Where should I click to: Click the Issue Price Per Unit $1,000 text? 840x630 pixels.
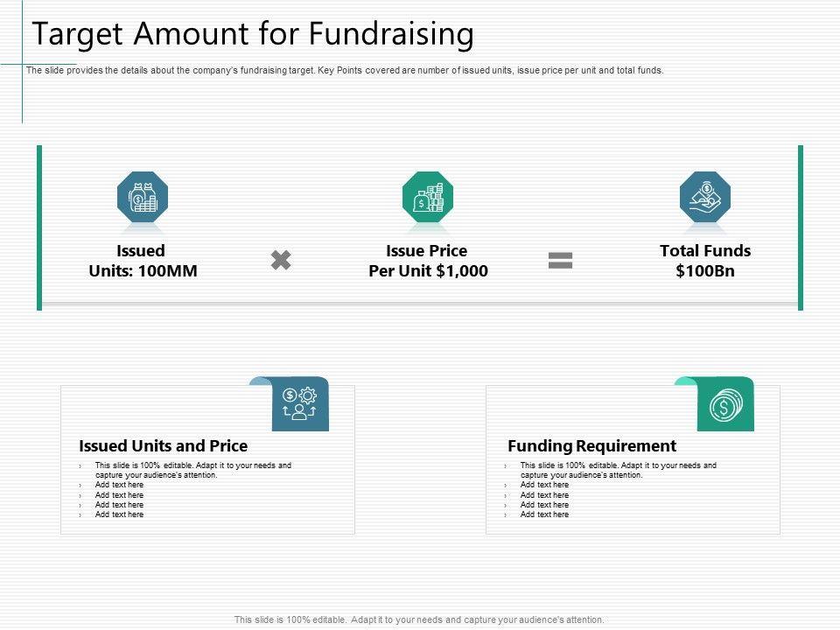(x=428, y=261)
